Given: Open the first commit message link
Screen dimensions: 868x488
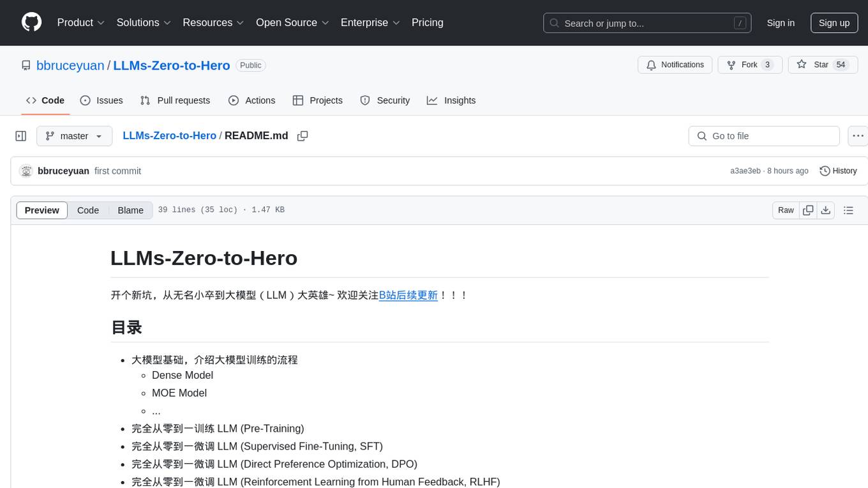Looking at the screenshot, I should coord(117,171).
